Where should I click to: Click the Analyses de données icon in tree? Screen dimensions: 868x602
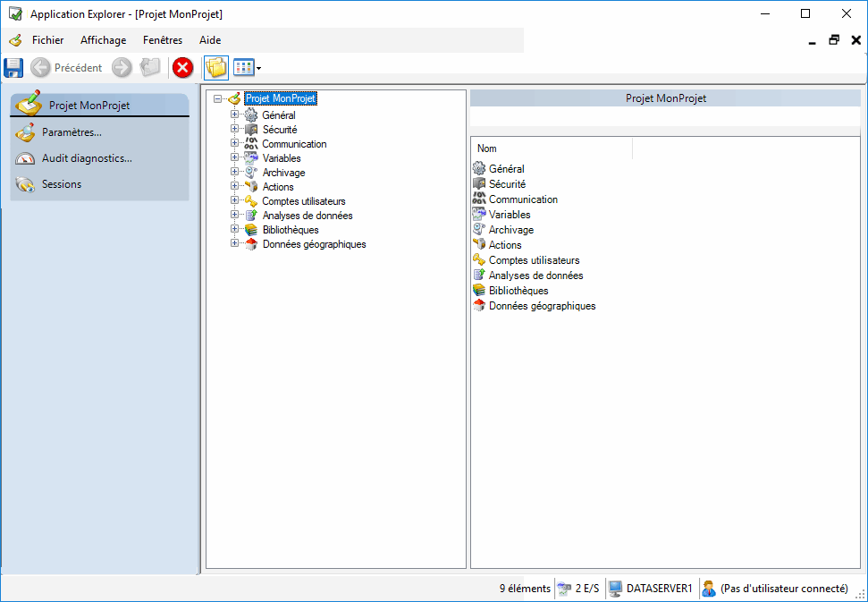click(x=251, y=216)
